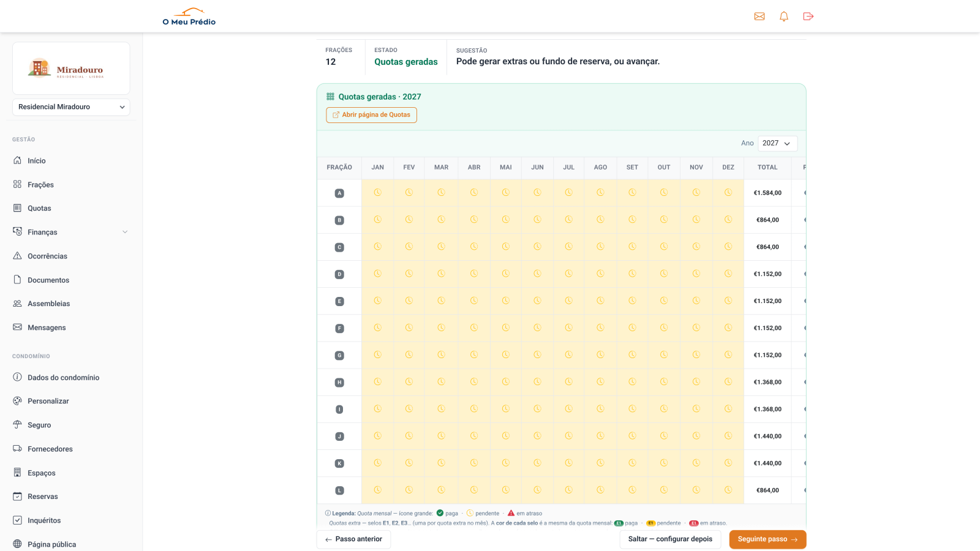The height and width of the screenshot is (551, 980).
Task: Click the Seguinte passo button
Action: click(x=767, y=539)
